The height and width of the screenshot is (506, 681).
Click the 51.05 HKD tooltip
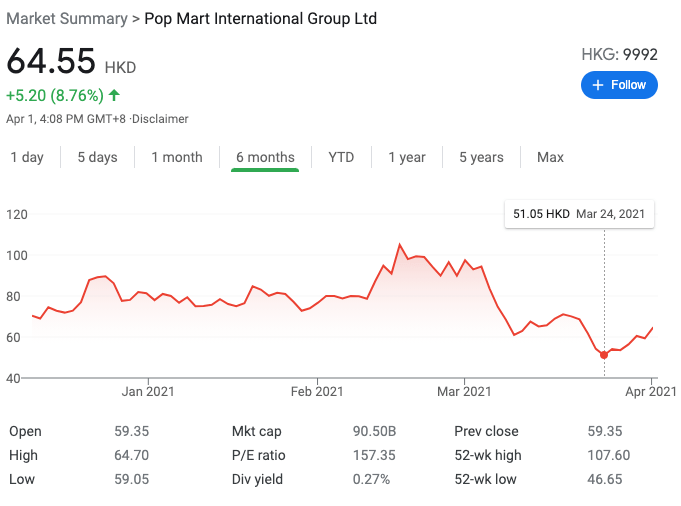579,214
